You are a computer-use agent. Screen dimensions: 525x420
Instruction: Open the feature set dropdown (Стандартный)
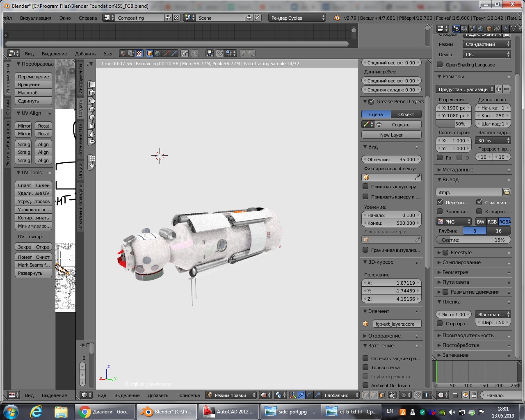[x=487, y=44]
